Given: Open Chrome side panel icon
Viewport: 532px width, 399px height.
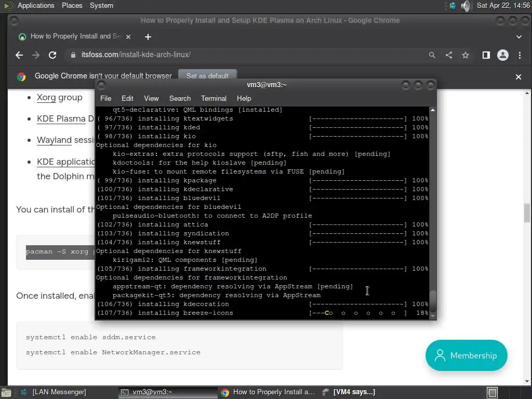Looking at the screenshot, I should [x=486, y=55].
